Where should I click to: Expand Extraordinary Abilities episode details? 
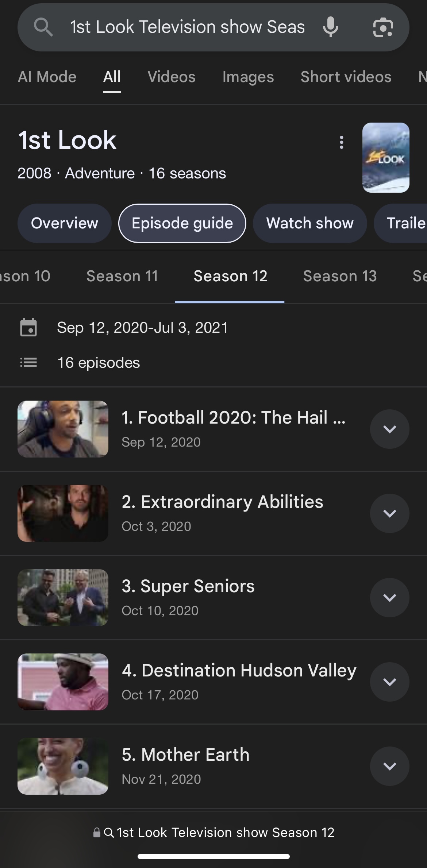[389, 513]
